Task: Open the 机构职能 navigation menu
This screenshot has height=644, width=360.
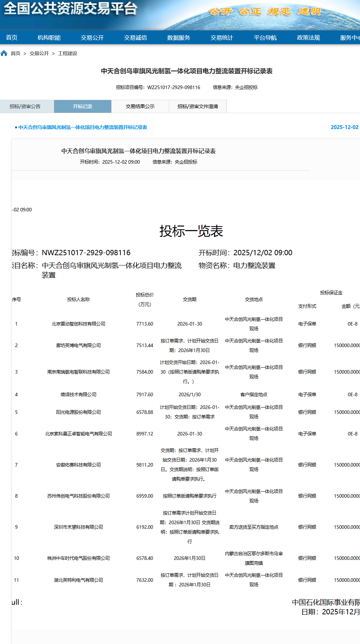Action: [x=49, y=37]
